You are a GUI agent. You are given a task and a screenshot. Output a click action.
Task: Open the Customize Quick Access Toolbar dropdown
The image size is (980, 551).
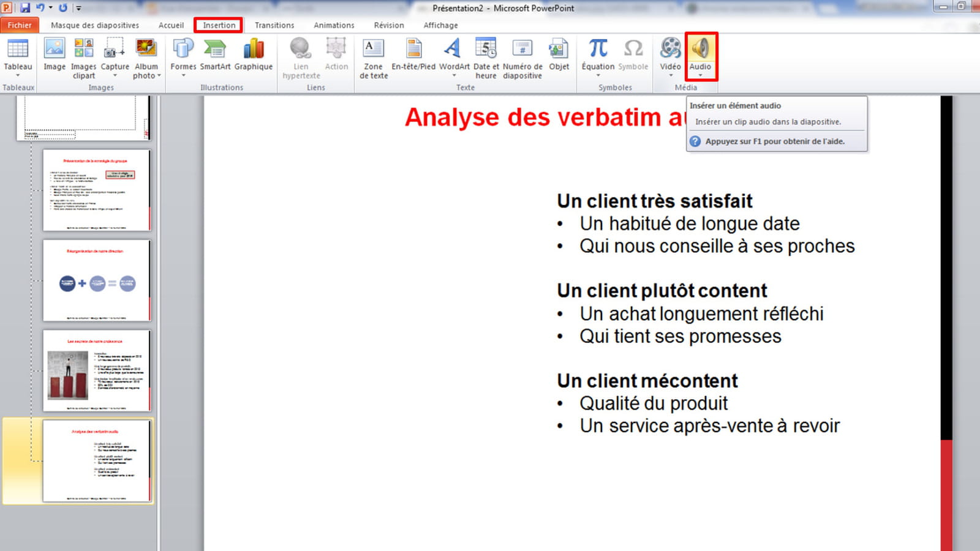[78, 8]
